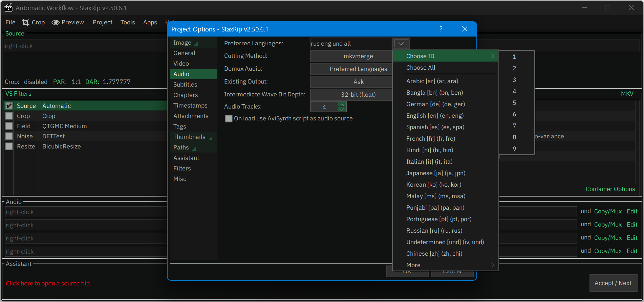Uncheck the Source filter checkbox
This screenshot has width=644, height=302.
(9, 106)
